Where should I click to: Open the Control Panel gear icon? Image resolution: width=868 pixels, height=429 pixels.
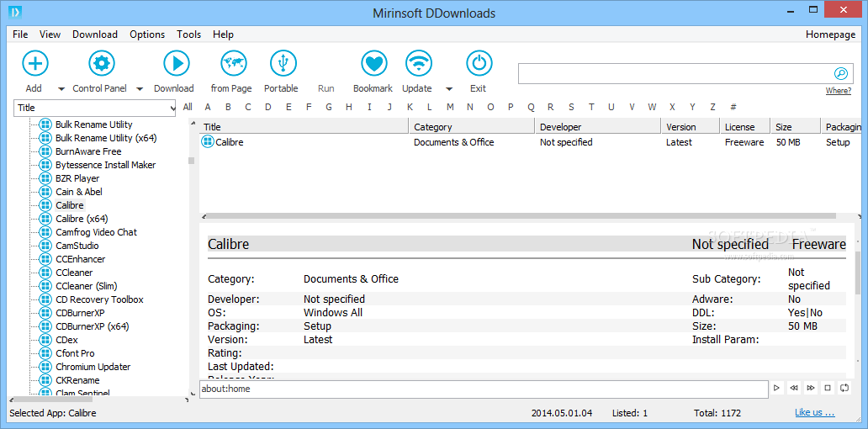pos(102,63)
